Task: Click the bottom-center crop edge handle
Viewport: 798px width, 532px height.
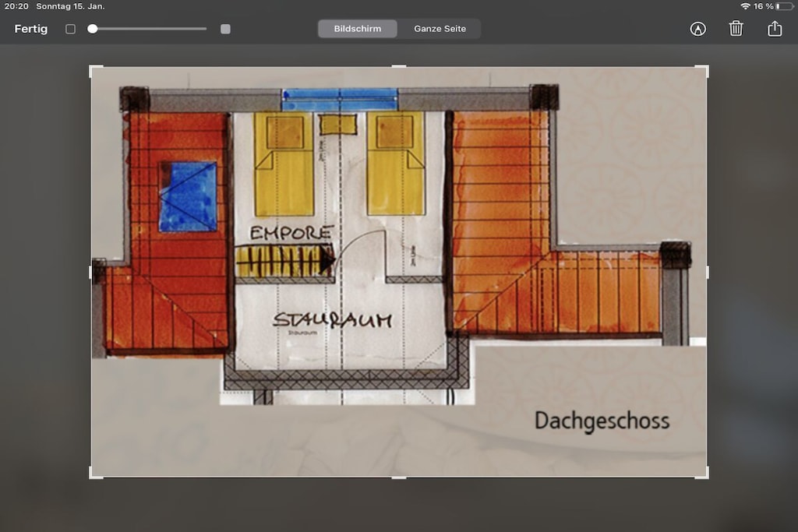Action: point(399,477)
